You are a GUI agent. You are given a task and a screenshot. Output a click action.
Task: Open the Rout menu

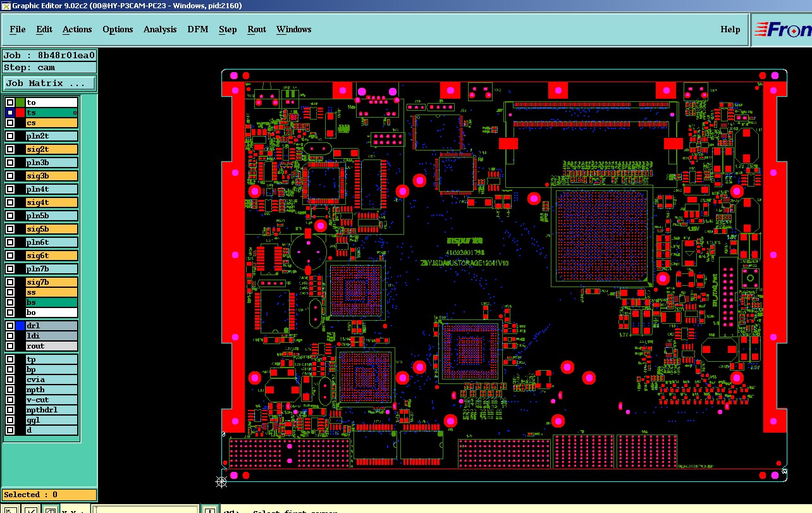[x=257, y=29]
